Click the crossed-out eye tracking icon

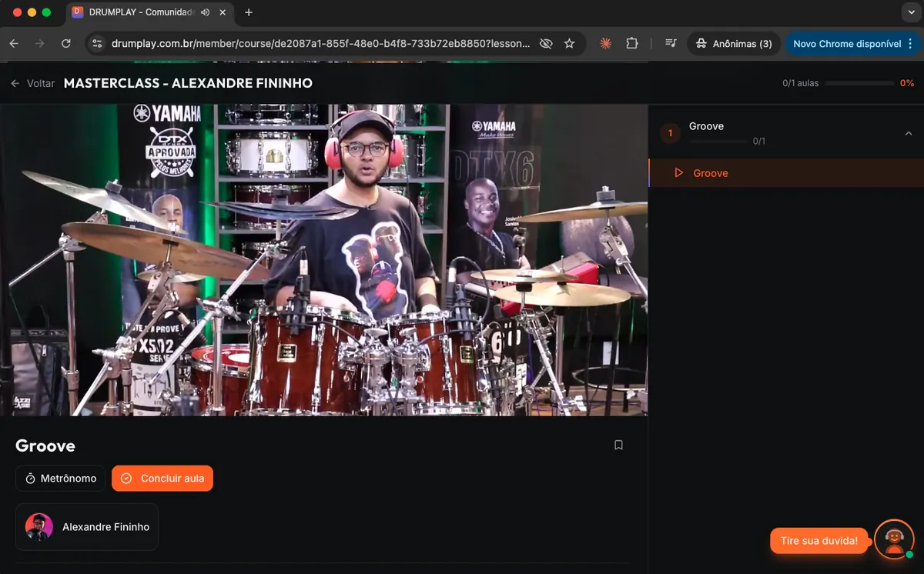546,44
